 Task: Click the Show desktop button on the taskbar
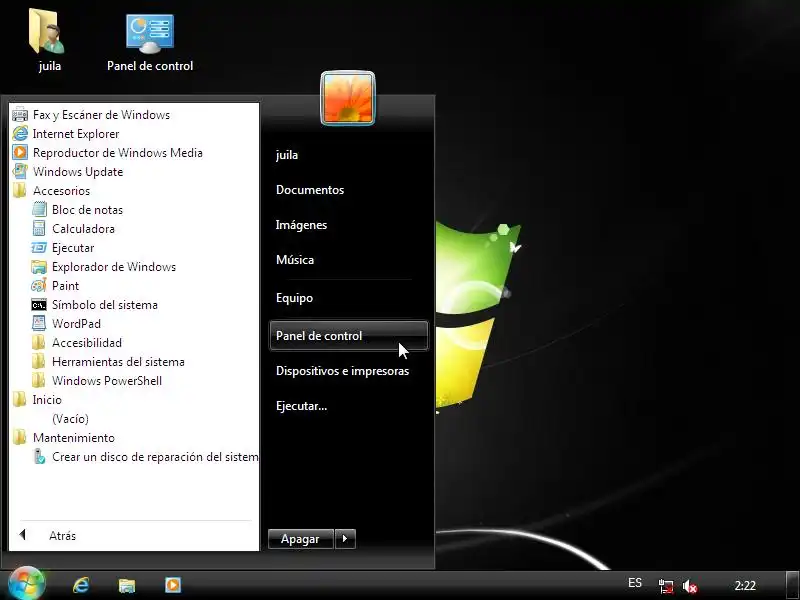point(793,585)
